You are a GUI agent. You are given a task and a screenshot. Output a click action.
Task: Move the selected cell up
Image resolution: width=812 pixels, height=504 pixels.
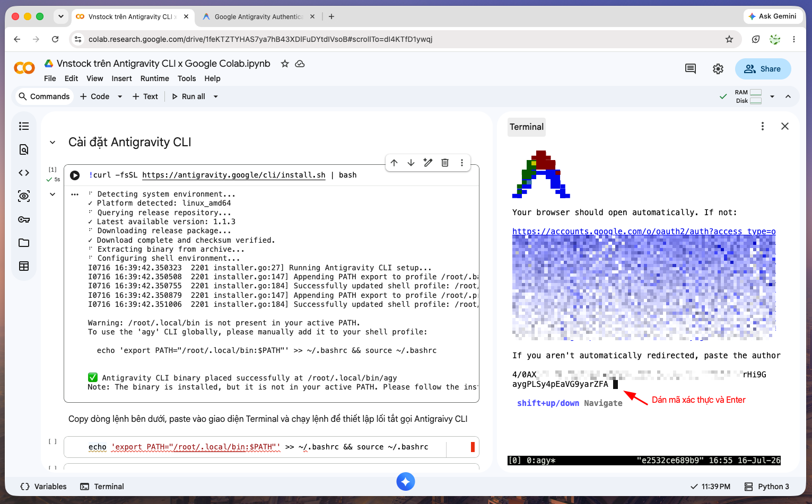394,163
